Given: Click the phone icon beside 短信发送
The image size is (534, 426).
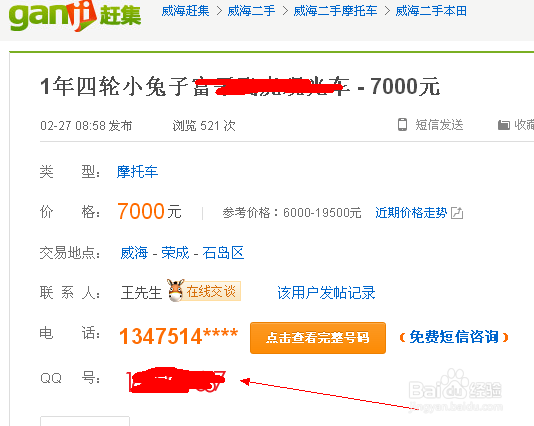Looking at the screenshot, I should tap(402, 125).
